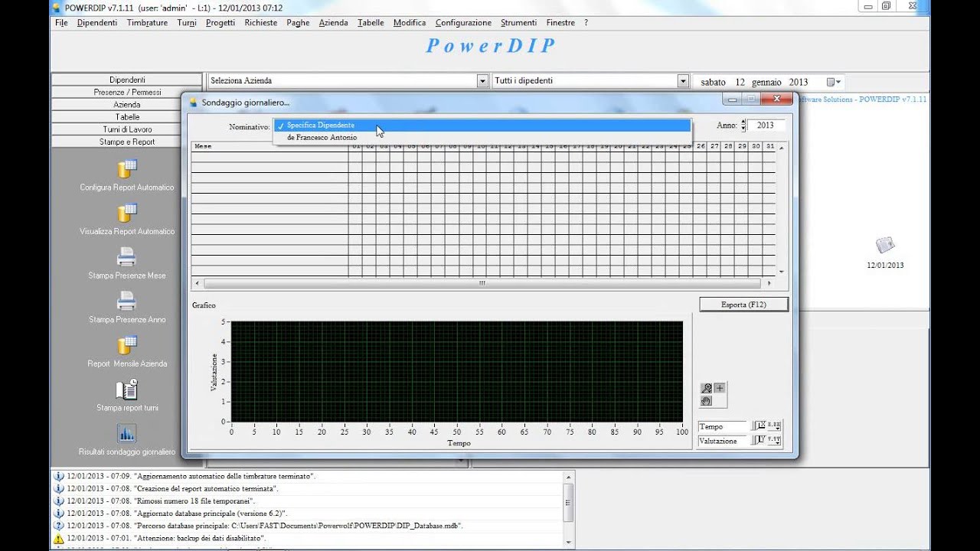Click the warning icon for backup disabilitato
Screen dimensions: 980x551
point(58,539)
